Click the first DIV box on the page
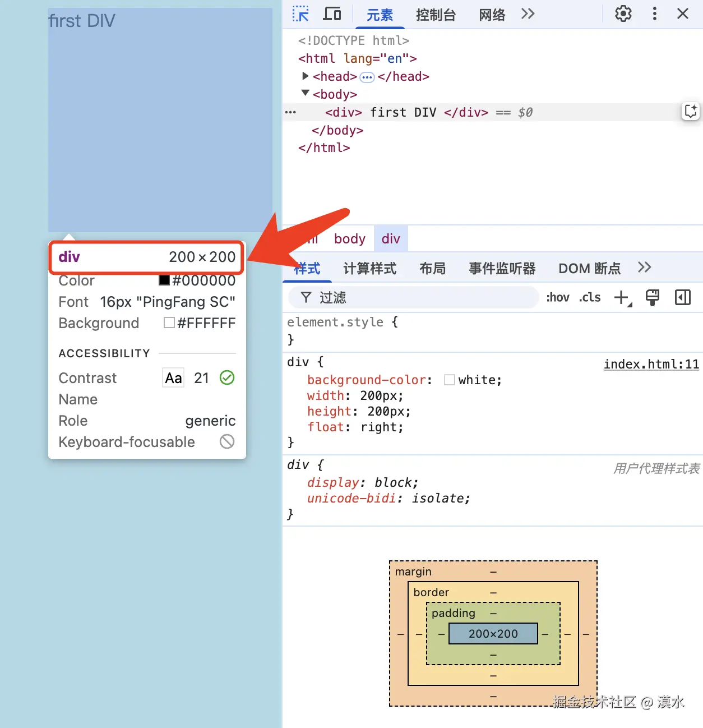Viewport: 703px width, 728px height. coord(160,120)
